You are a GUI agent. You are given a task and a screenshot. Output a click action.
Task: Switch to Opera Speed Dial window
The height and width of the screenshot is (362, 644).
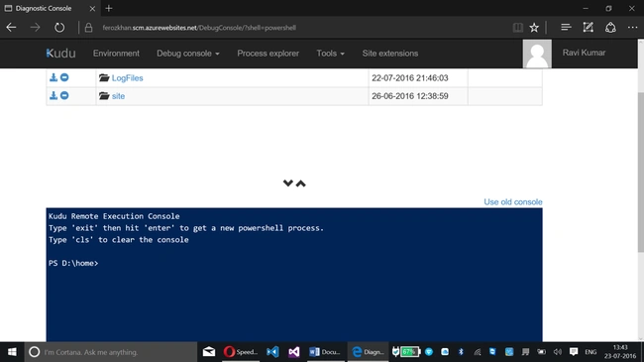(241, 352)
